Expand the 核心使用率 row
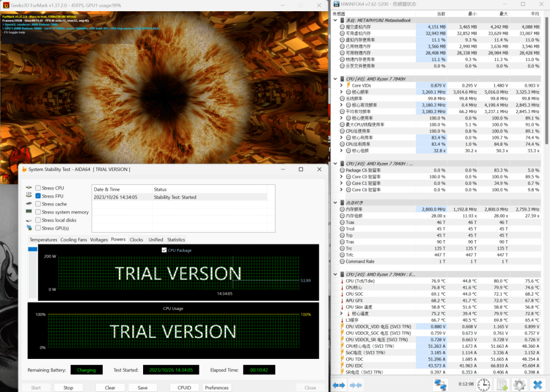 (341, 118)
